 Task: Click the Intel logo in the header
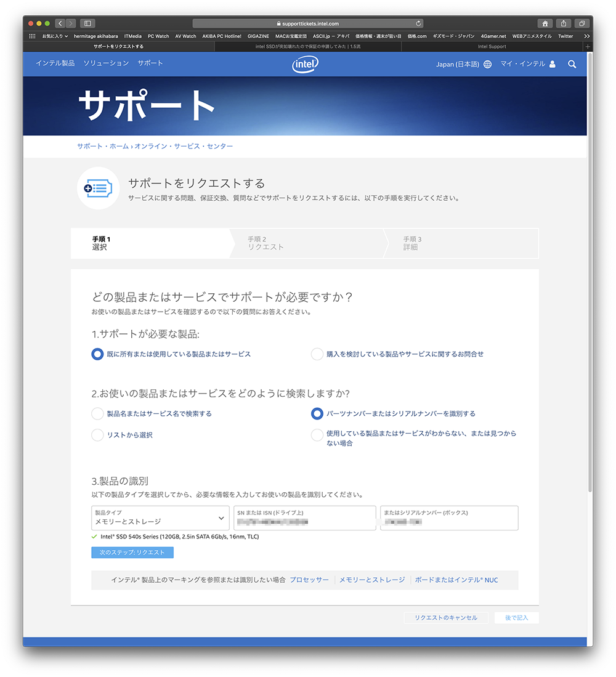[x=305, y=64]
